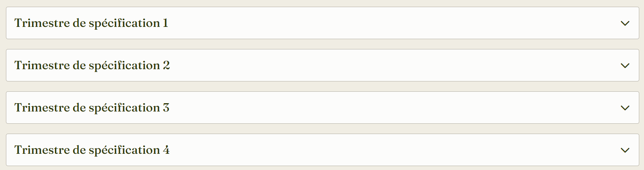This screenshot has width=644, height=170.
Task: Select the 'Trimestre de spécification 1' heading text
Action: click(91, 23)
